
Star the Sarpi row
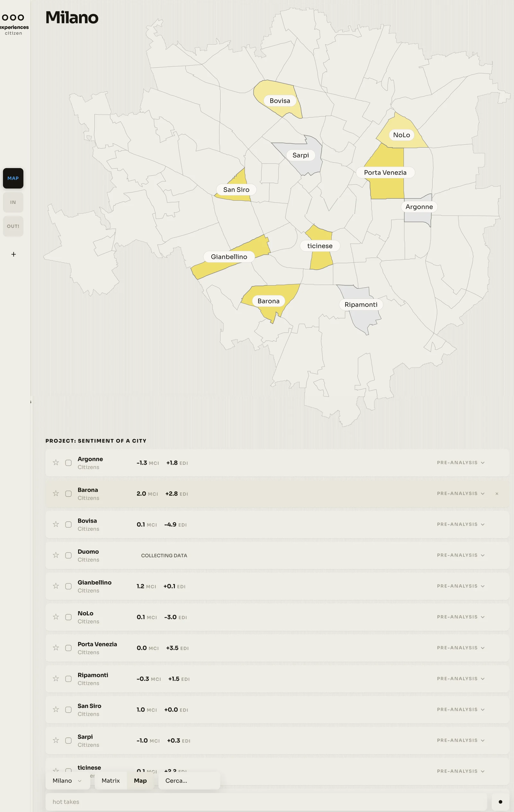coord(56,740)
